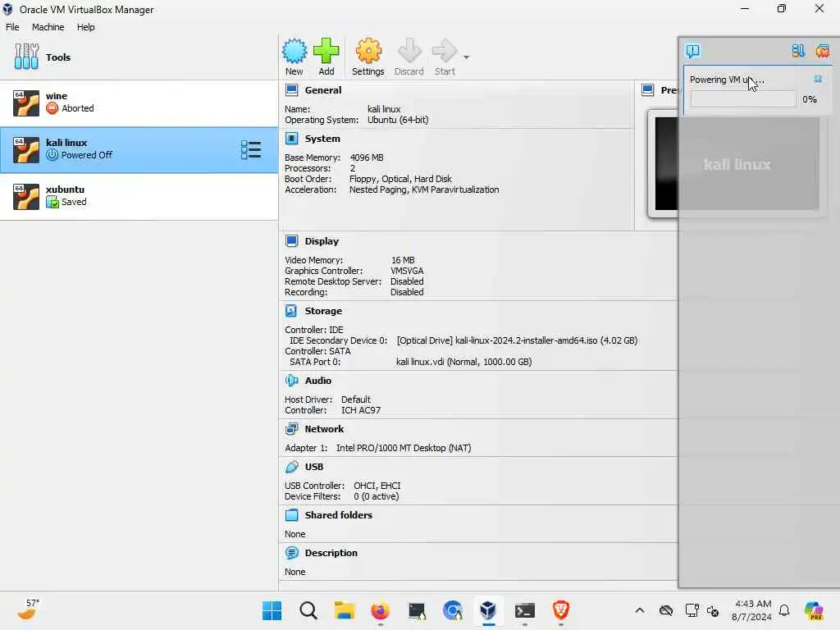Open the File menu

coord(12,27)
